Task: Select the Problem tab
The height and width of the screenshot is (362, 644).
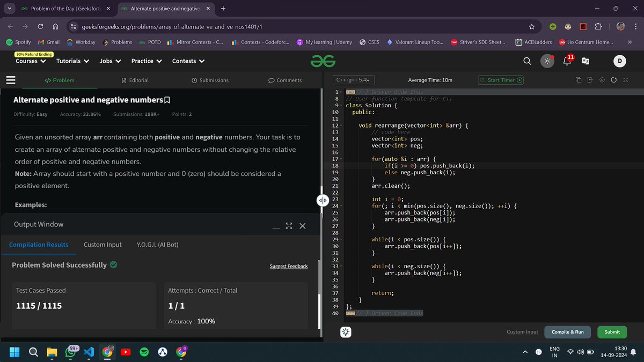Action: pos(60,80)
